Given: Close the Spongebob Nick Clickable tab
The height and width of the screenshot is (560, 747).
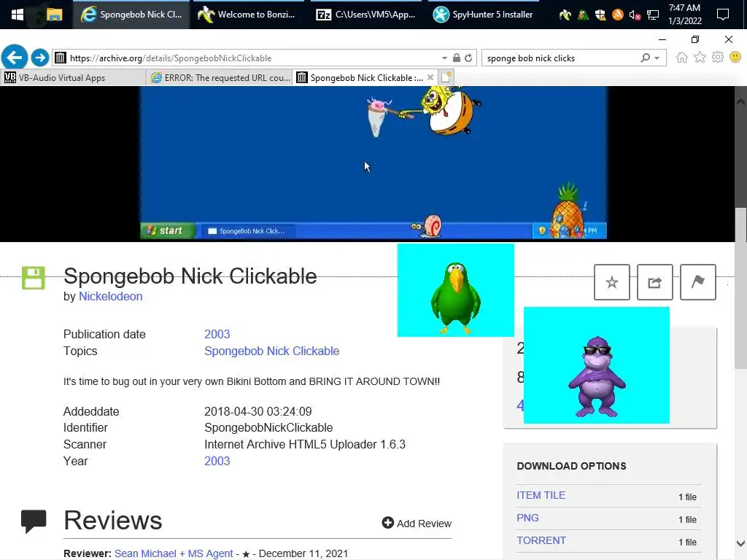Looking at the screenshot, I should point(430,77).
